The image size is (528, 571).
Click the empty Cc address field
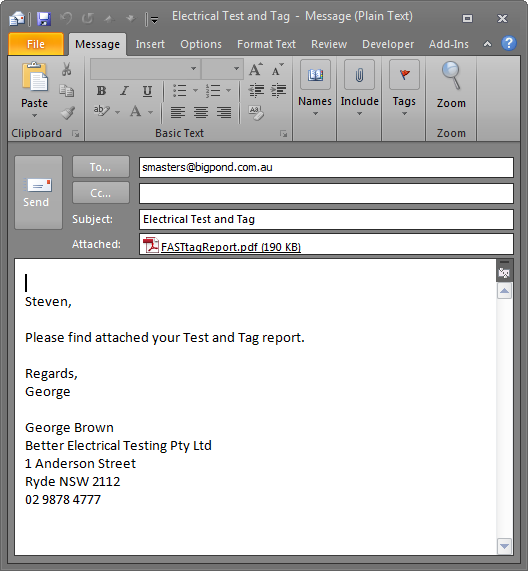326,193
